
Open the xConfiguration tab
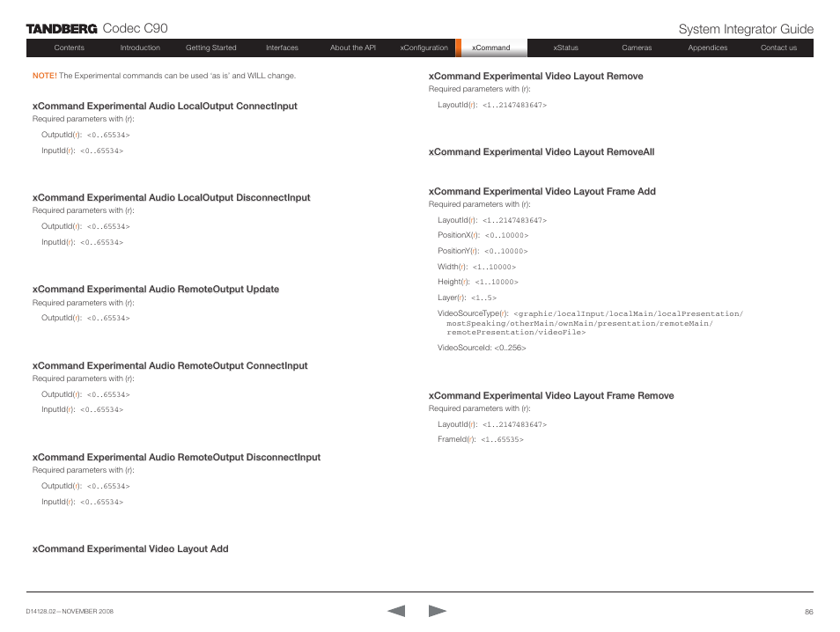point(424,48)
